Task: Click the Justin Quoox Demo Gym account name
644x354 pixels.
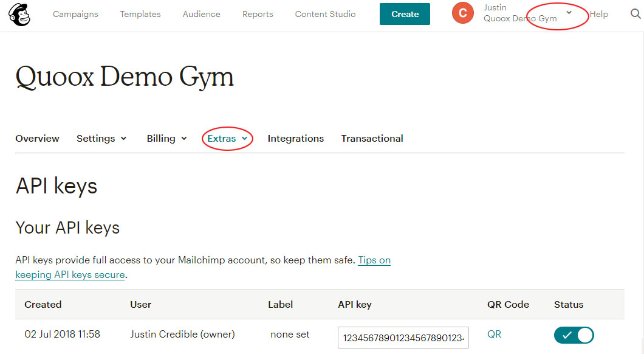Action: click(x=520, y=13)
